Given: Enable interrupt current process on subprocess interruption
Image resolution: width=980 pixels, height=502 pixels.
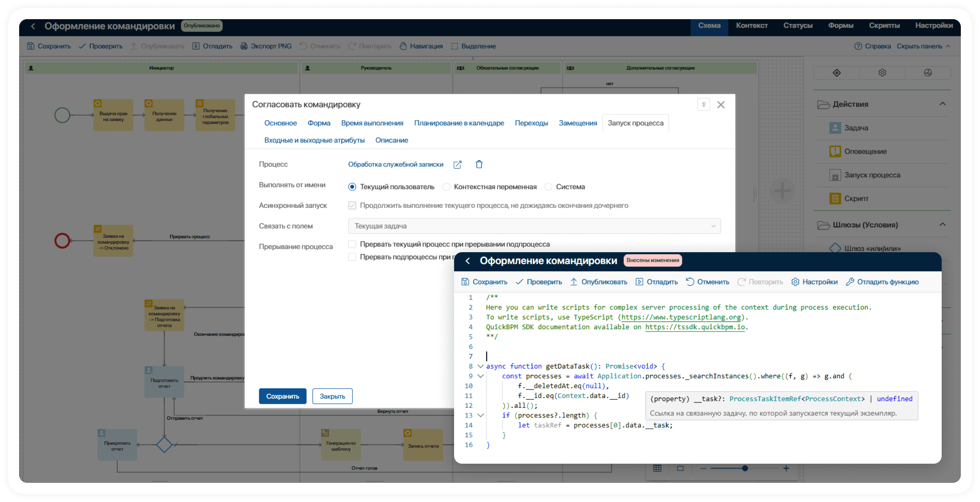Looking at the screenshot, I should pyautogui.click(x=352, y=244).
